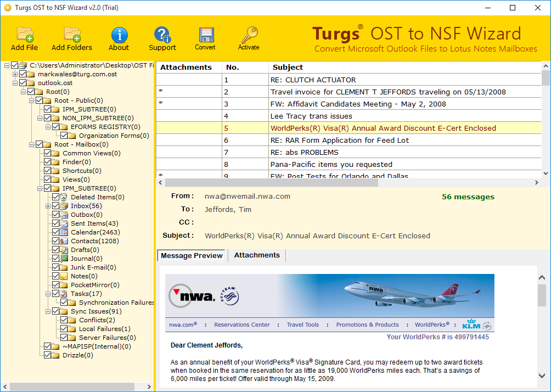This screenshot has height=392, width=551.
Task: Toggle the Server Failures(0) checkbox
Action: (64, 338)
